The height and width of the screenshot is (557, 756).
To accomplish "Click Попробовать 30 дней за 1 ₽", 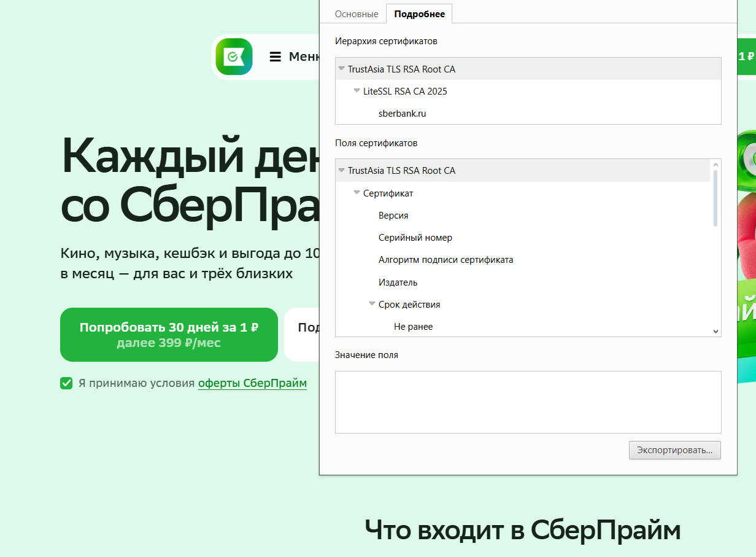I will pos(169,335).
